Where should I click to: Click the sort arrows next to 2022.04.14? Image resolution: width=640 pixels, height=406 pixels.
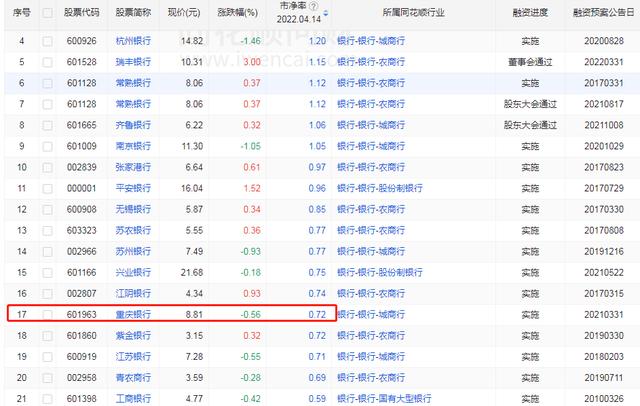325,13
